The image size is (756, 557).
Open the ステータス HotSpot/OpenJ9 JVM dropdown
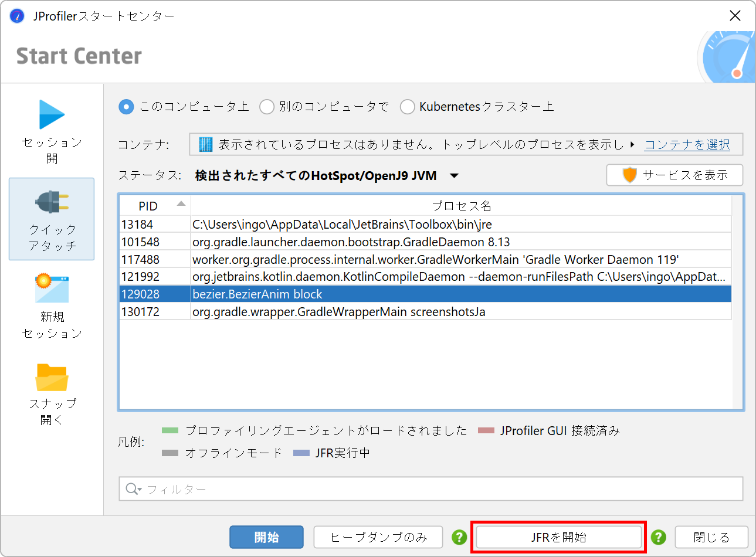point(327,176)
